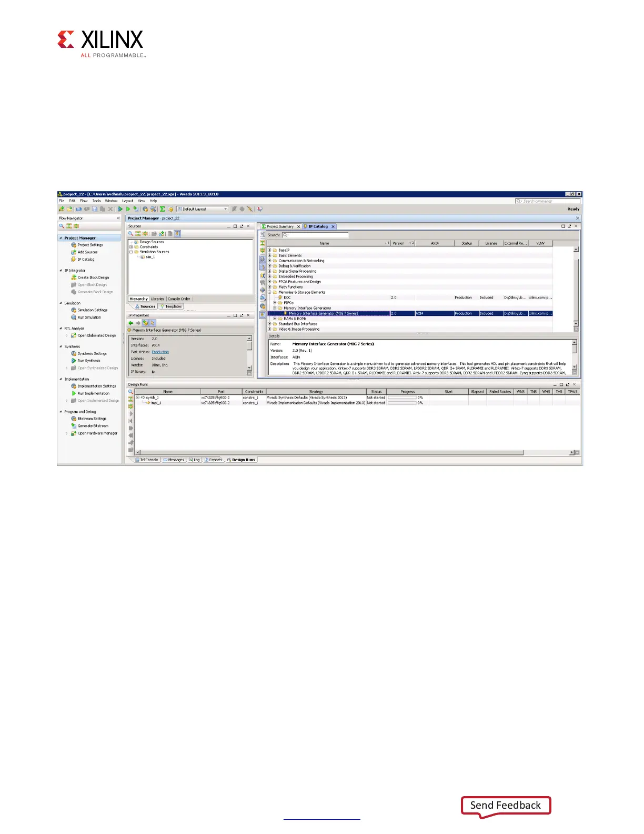The width and height of the screenshot is (644, 834).
Task: Click the Search commands field
Action: click(548, 201)
